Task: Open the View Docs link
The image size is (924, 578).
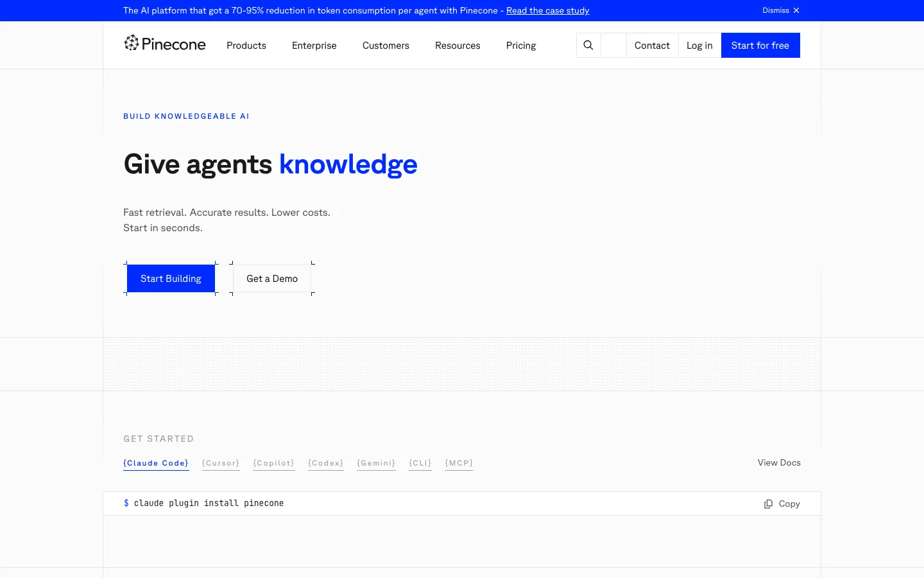Action: point(779,462)
